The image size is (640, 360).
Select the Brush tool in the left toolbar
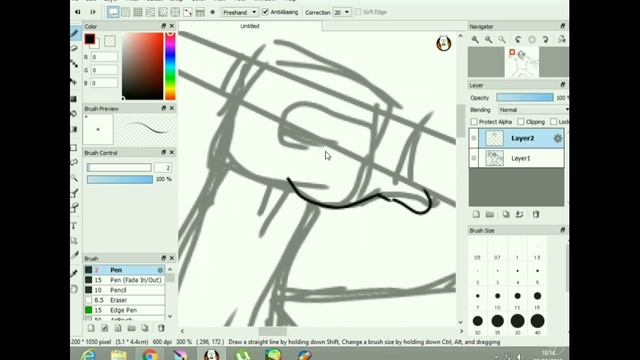[75, 33]
